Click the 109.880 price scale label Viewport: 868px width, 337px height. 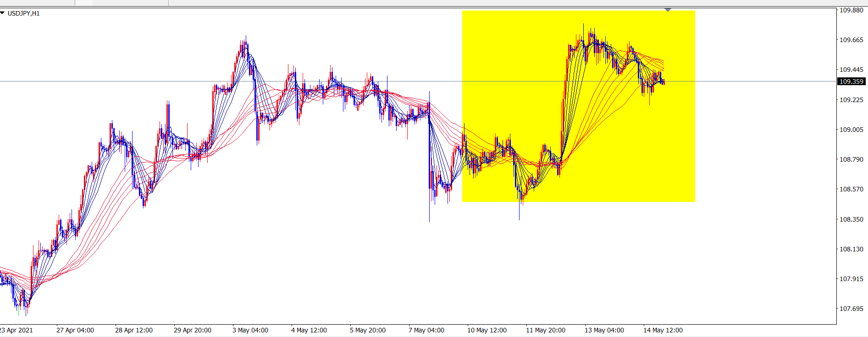[851, 10]
